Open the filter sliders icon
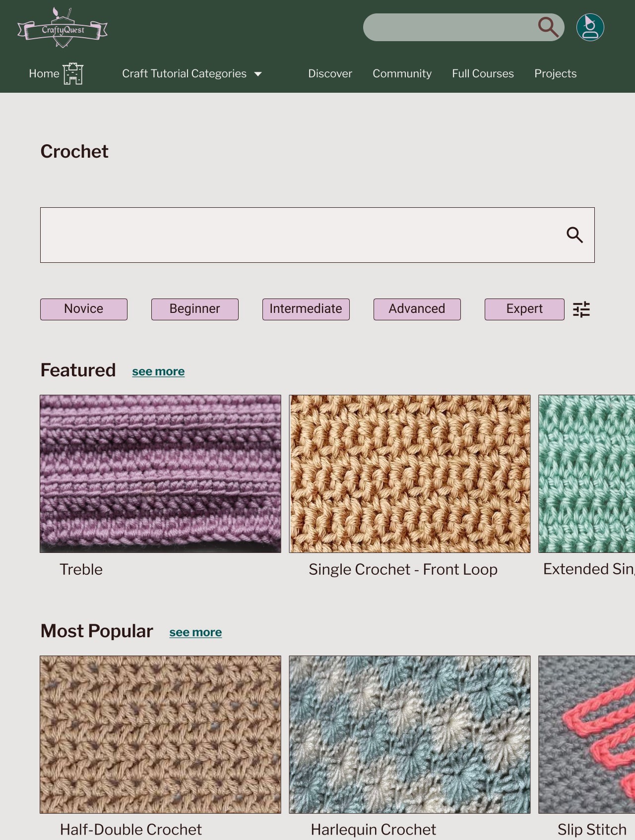 coord(581,309)
